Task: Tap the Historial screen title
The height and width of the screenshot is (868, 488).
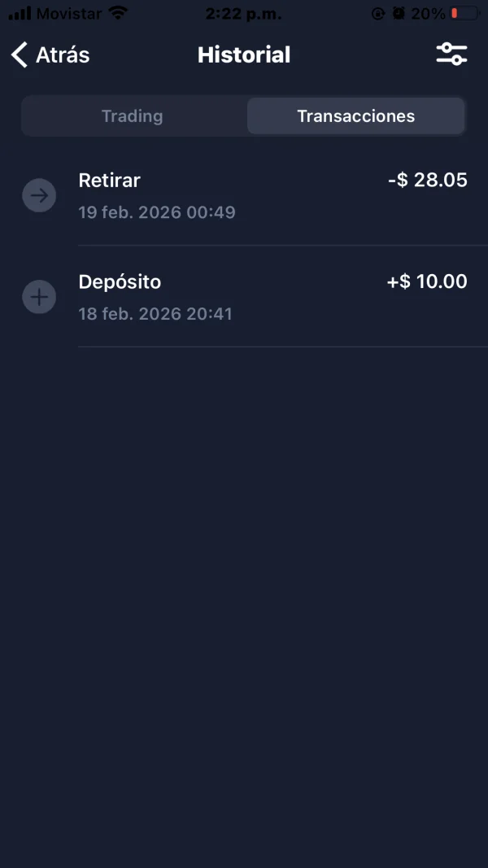Action: pos(244,55)
